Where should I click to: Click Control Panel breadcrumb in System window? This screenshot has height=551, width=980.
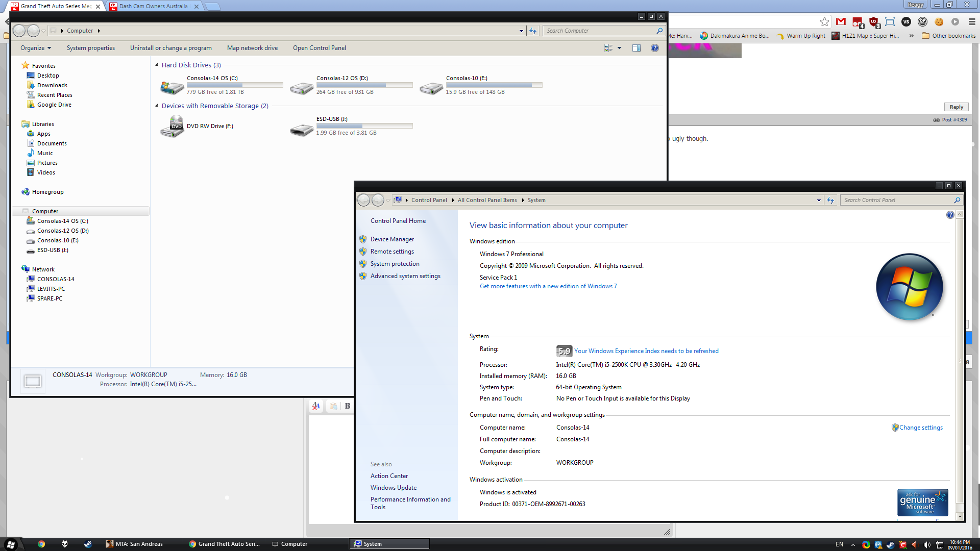(x=429, y=200)
